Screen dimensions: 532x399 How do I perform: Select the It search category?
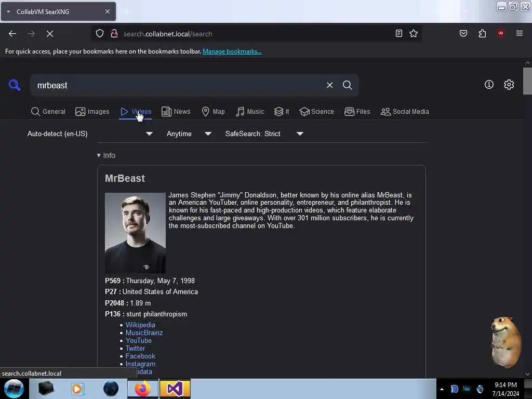pos(282,112)
